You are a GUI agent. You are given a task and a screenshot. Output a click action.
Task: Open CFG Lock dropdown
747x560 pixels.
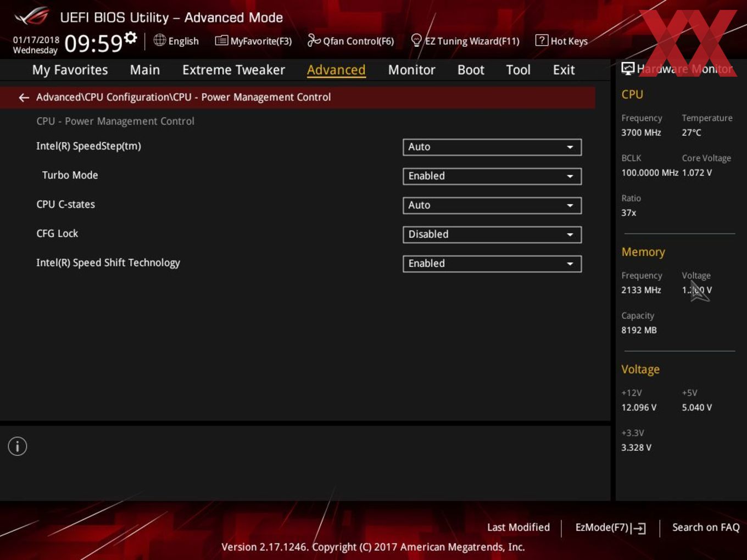click(492, 234)
